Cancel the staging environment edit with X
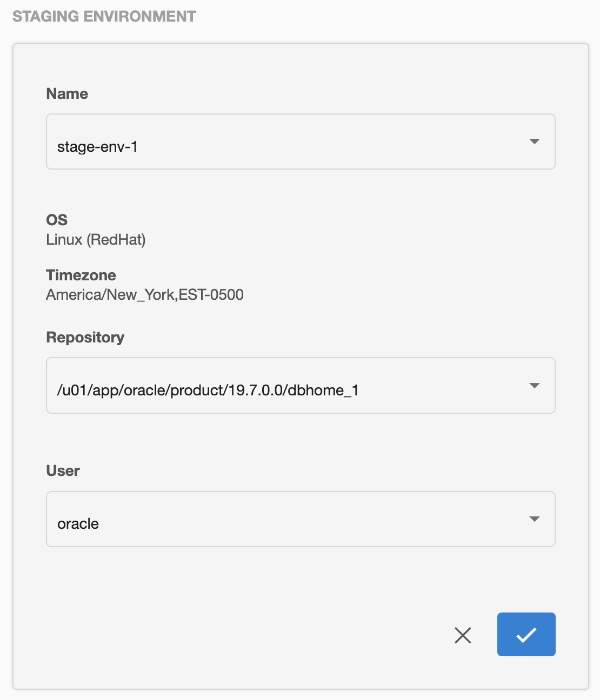 tap(463, 635)
